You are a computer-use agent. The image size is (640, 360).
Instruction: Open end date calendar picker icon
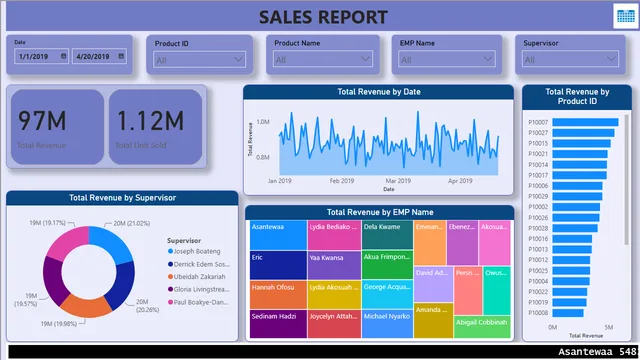(121, 56)
